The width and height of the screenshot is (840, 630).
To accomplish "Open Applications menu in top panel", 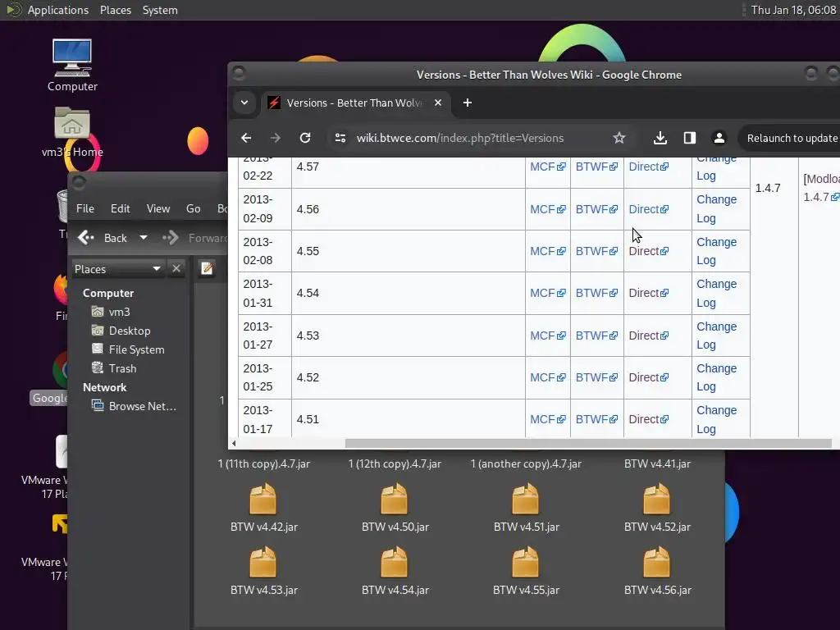I will point(58,10).
